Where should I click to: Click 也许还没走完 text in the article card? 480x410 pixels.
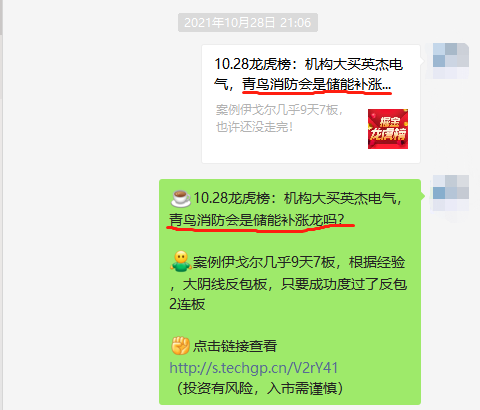pyautogui.click(x=254, y=127)
